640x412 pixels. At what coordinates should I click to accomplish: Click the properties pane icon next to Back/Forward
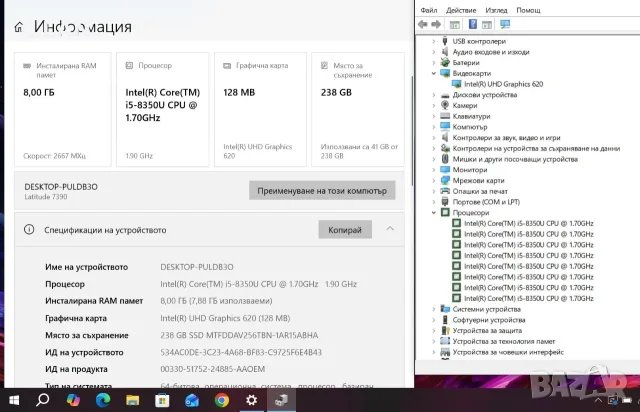[454, 24]
